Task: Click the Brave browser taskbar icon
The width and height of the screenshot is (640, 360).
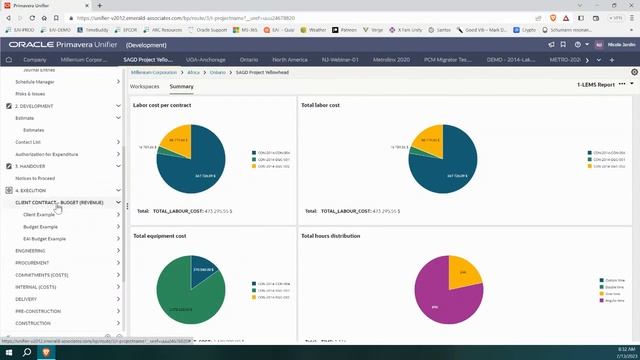Action: (x=46, y=352)
